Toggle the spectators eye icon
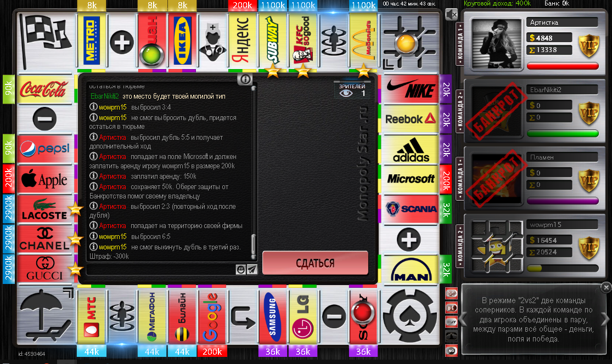Image resolution: width=612 pixels, height=364 pixels. (x=346, y=93)
